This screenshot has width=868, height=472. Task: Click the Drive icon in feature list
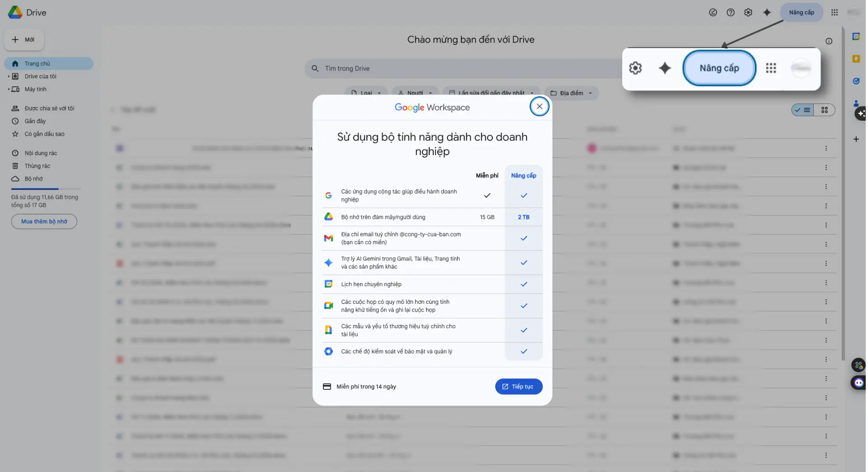click(329, 217)
